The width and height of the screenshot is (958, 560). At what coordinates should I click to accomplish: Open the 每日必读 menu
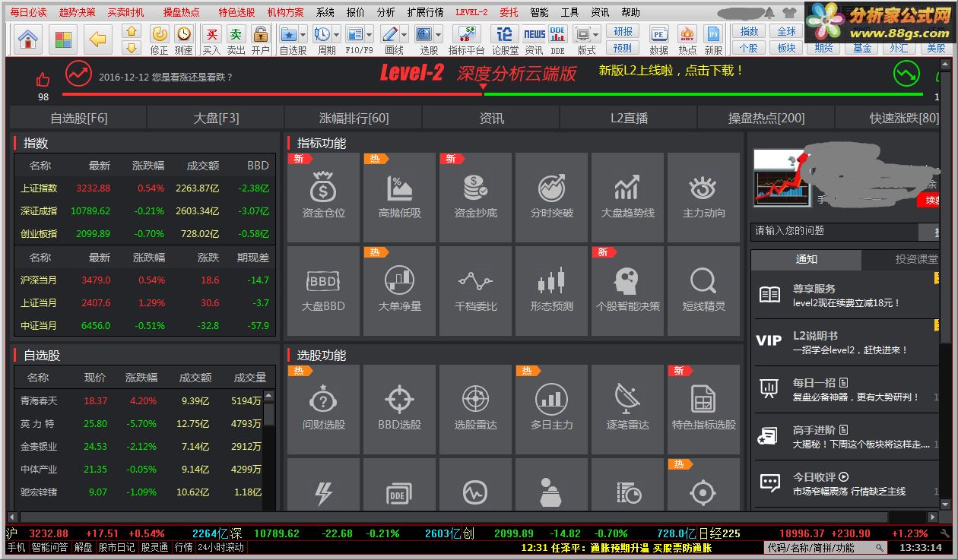[x=29, y=12]
